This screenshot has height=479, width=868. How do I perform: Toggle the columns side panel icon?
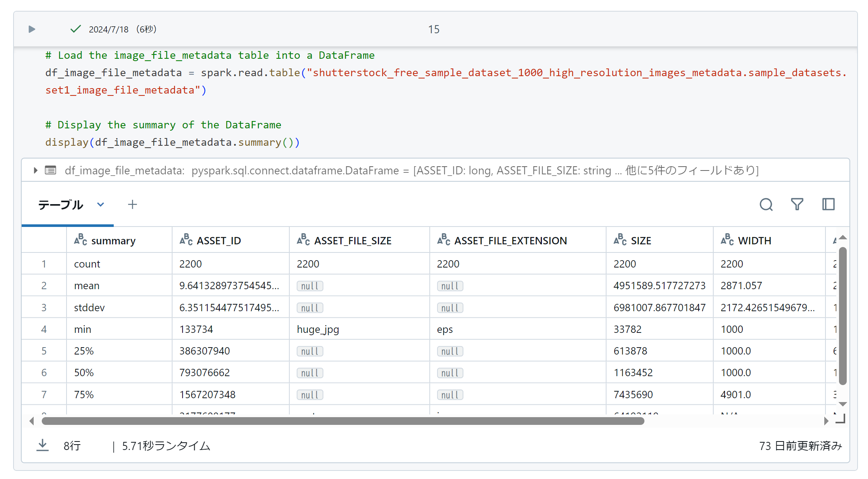pyautogui.click(x=828, y=205)
